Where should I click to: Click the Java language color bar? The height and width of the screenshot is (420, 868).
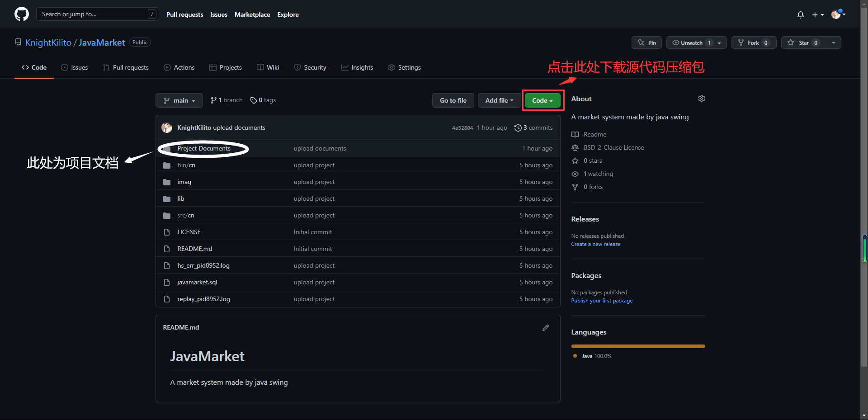(638, 346)
